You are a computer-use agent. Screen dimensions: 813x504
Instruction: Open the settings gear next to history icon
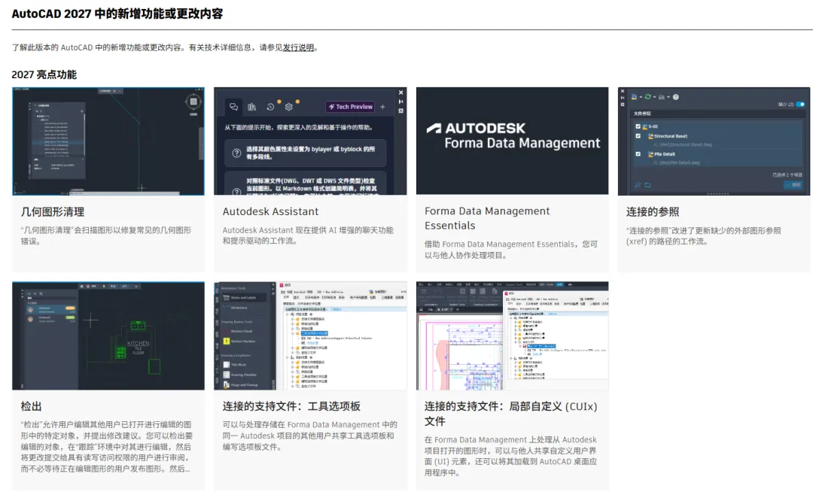click(289, 107)
